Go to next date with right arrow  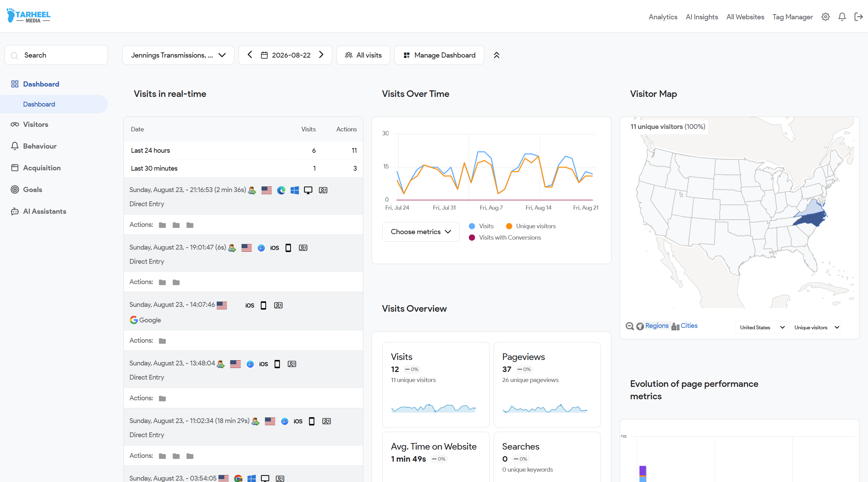click(321, 55)
